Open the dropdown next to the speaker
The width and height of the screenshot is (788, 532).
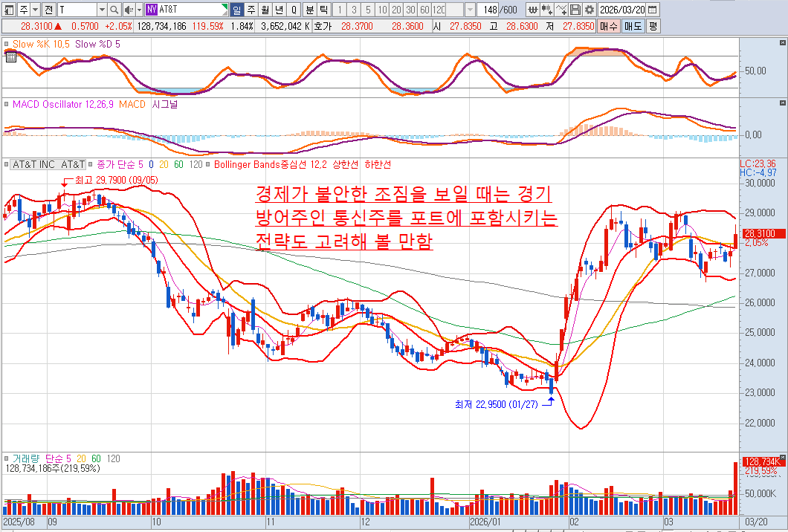point(138,10)
